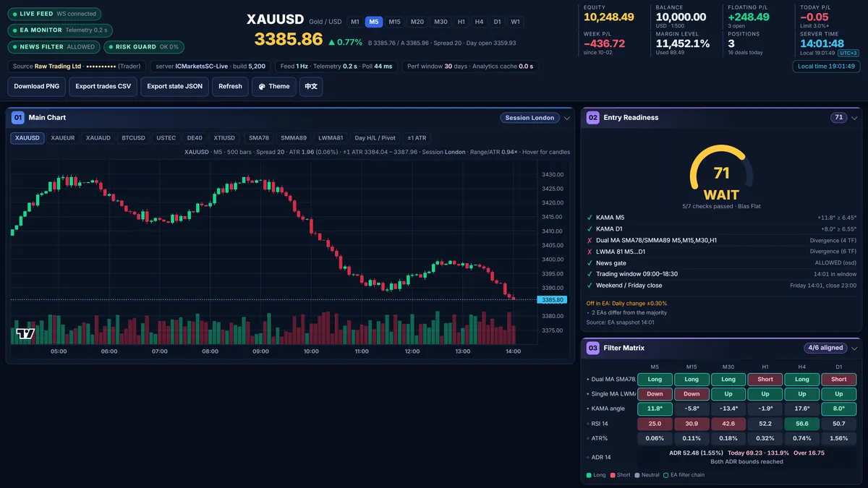
Task: Click the Margin Level value 11,452.1%
Action: (x=683, y=43)
